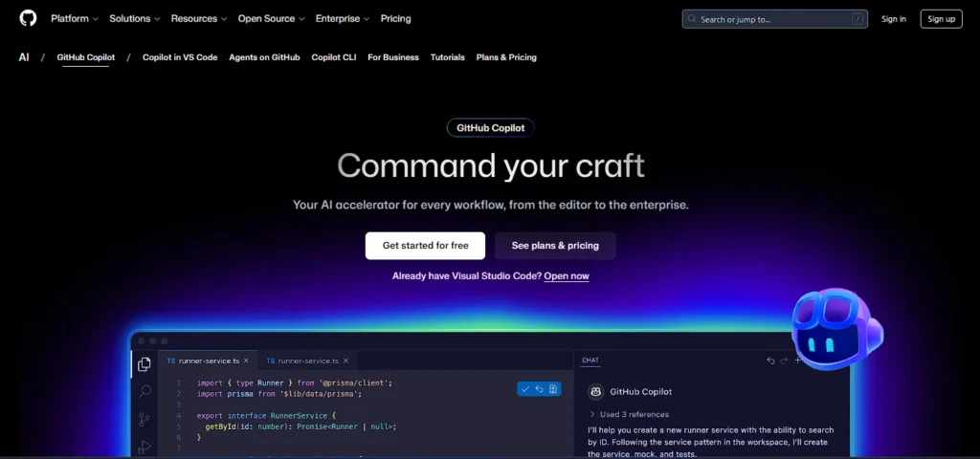This screenshot has width=980, height=459.
Task: Click the import prisma code line
Action: pyautogui.click(x=279, y=394)
